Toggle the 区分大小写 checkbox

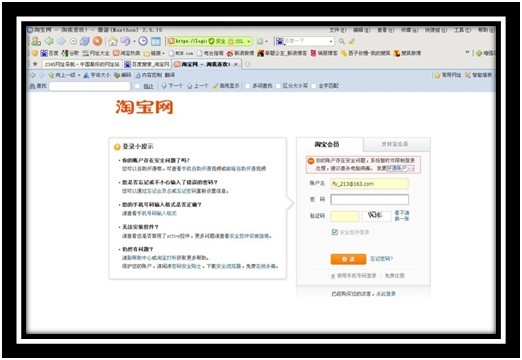[x=278, y=86]
